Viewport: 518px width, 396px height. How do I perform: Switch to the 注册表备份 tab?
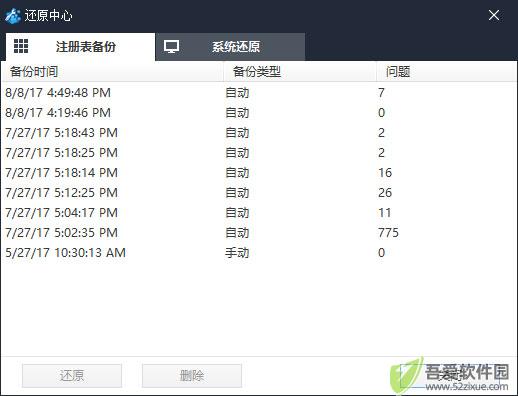pos(80,46)
